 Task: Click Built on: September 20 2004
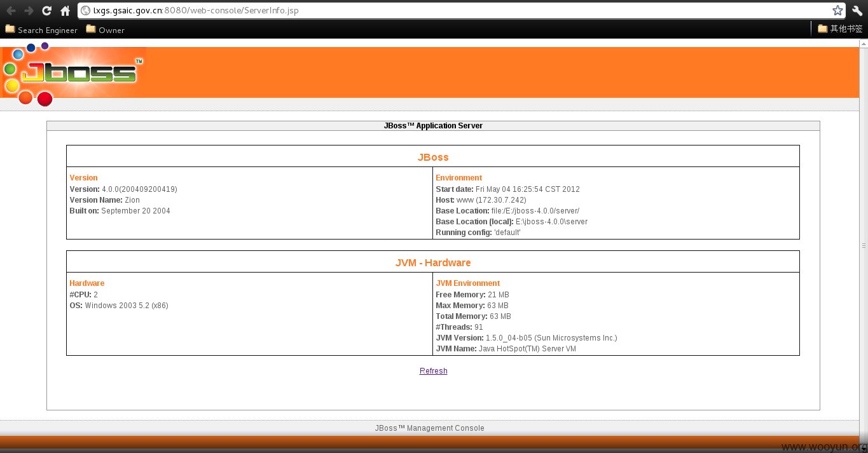(120, 211)
